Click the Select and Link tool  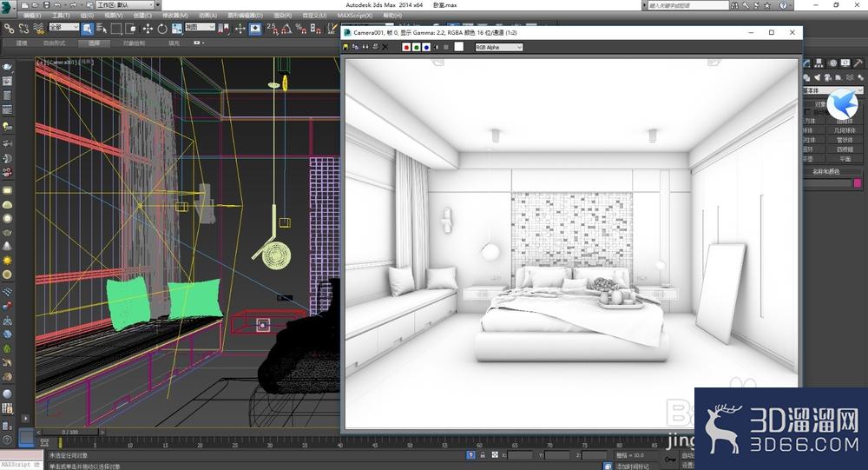(x=9, y=29)
